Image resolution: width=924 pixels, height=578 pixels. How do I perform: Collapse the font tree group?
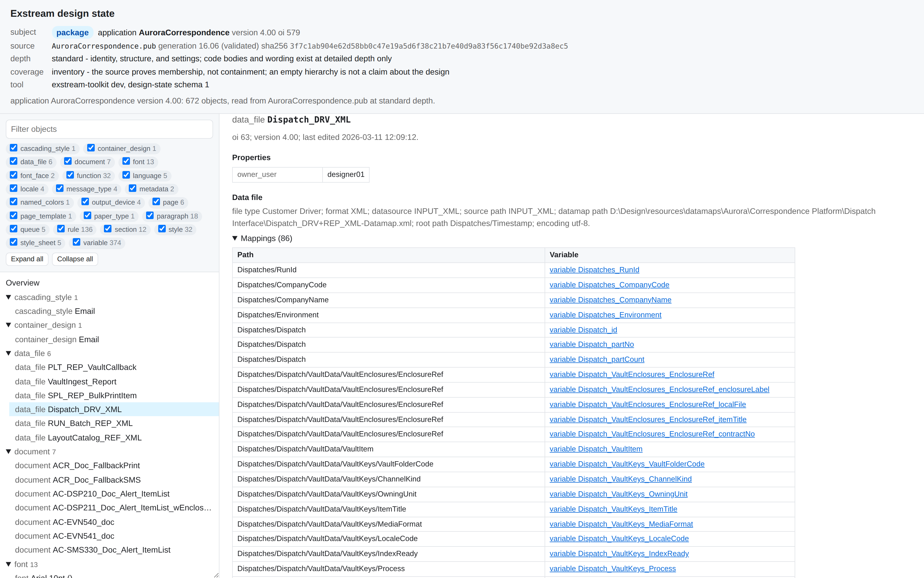pos(8,565)
